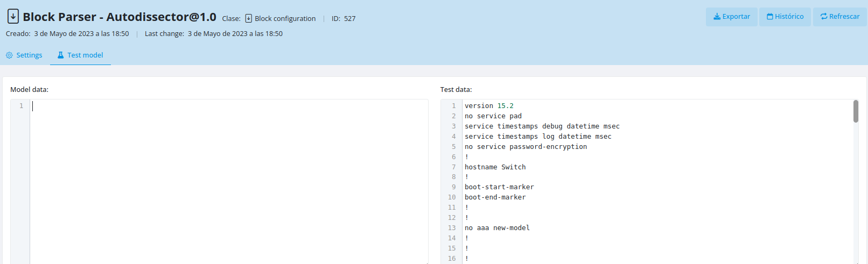Place cursor on 'version 15.2' line
The width and height of the screenshot is (868, 264).
pyautogui.click(x=489, y=106)
